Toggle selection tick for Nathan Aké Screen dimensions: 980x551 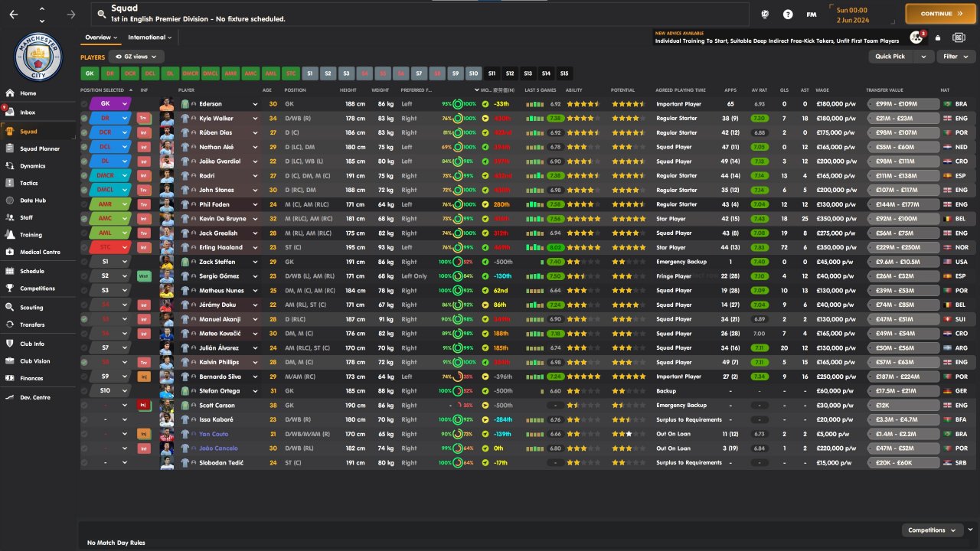pos(84,147)
